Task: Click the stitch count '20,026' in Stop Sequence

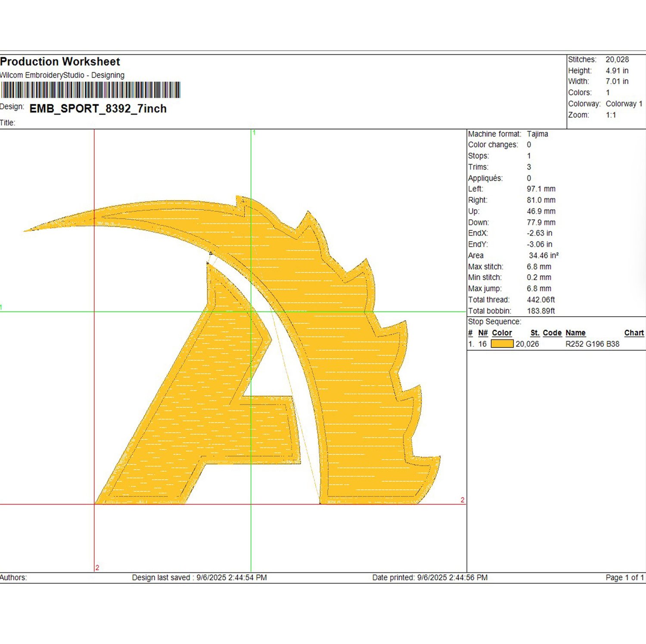Action: pos(527,344)
